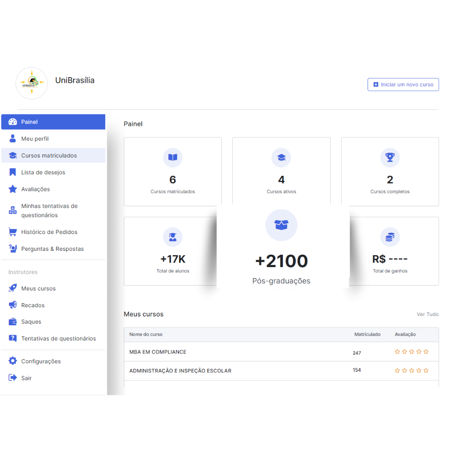Screen dimensions: 476x476
Task: Click the bookmark icon for Lista de desejos
Action: pyautogui.click(x=13, y=172)
